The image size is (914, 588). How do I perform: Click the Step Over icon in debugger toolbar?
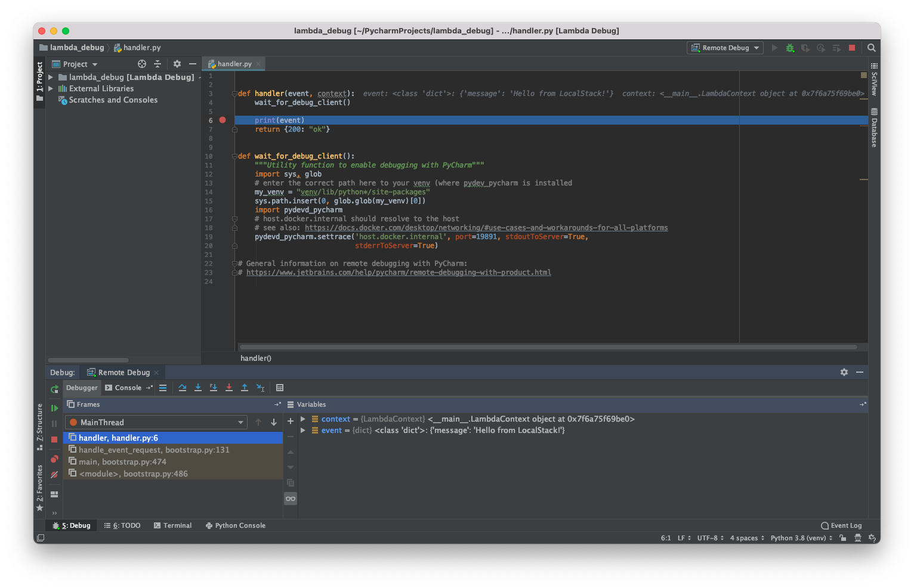pos(183,388)
